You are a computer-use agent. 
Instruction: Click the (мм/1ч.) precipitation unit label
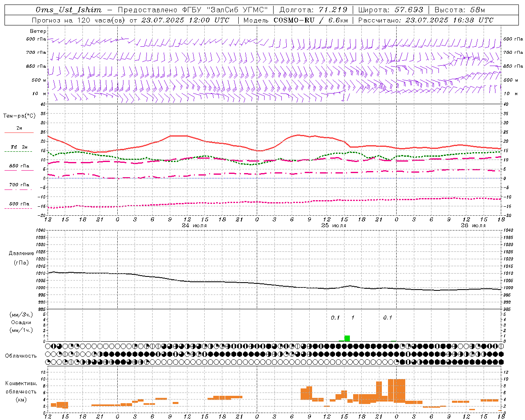click(x=21, y=330)
